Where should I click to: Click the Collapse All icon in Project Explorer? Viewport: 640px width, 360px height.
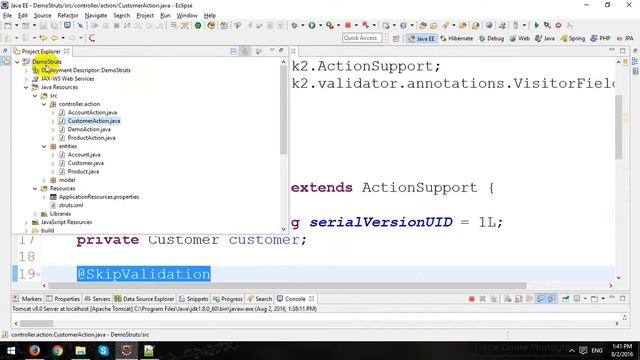pos(233,51)
